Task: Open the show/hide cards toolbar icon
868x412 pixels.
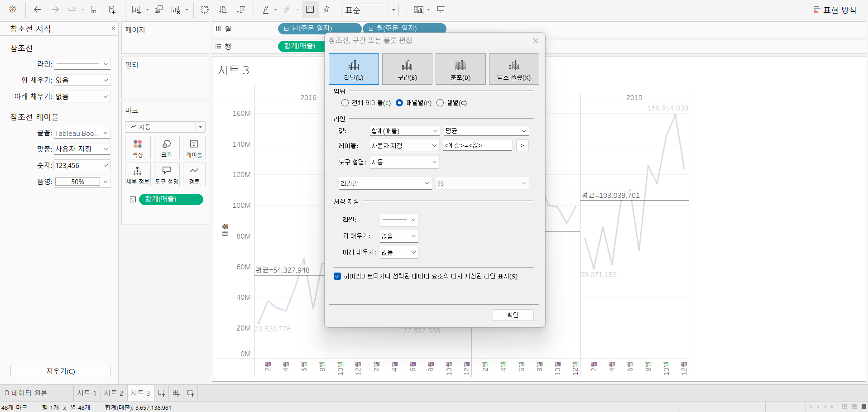Action: tap(418, 10)
